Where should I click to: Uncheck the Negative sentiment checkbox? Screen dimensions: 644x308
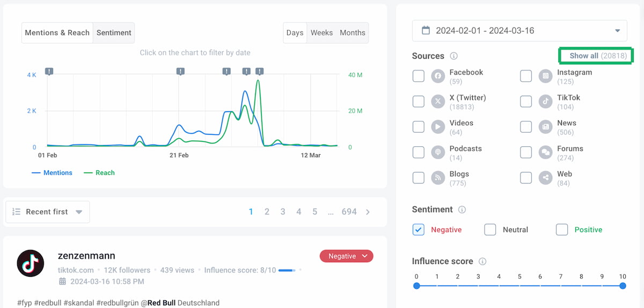[419, 230]
